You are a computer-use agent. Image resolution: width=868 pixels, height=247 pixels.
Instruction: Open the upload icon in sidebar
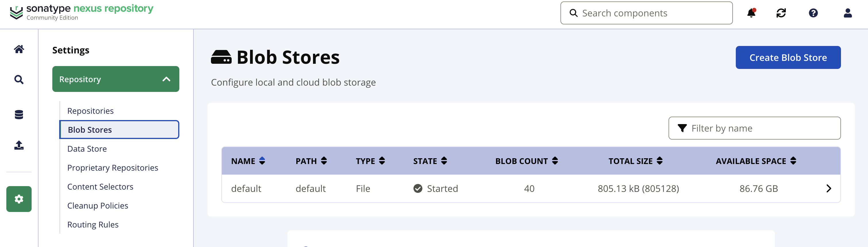coord(19,145)
